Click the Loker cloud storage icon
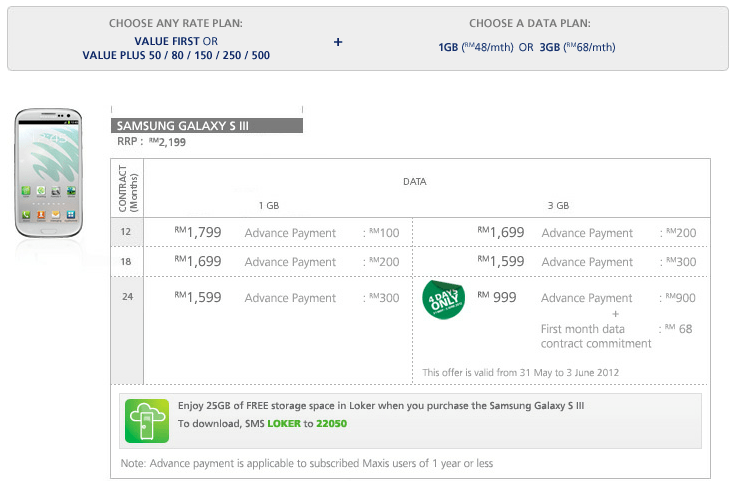The height and width of the screenshot is (491, 736). pyautogui.click(x=147, y=421)
